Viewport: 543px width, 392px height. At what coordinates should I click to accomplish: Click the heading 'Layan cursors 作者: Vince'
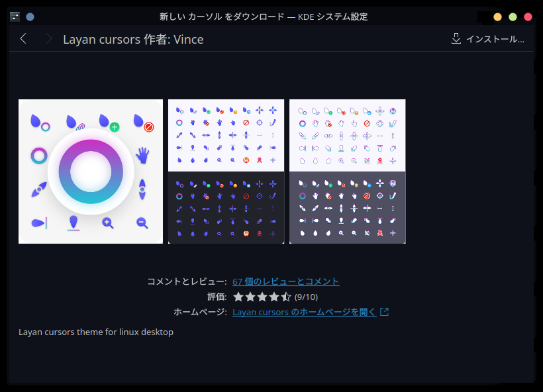133,40
